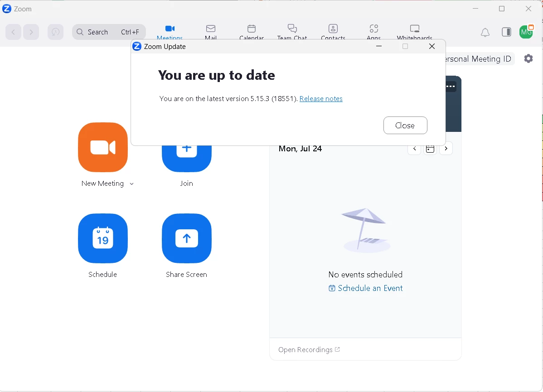Open the Release notes link
This screenshot has height=392, width=543.
(321, 99)
